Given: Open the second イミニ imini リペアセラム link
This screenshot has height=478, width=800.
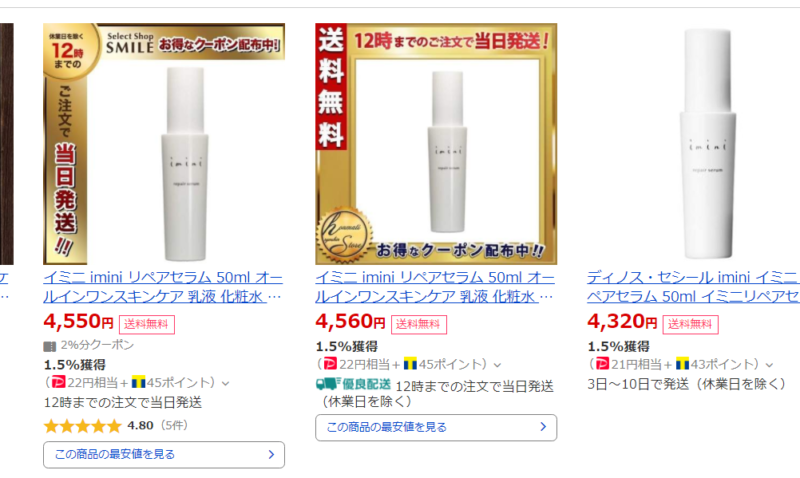Looking at the screenshot, I should tap(435, 287).
